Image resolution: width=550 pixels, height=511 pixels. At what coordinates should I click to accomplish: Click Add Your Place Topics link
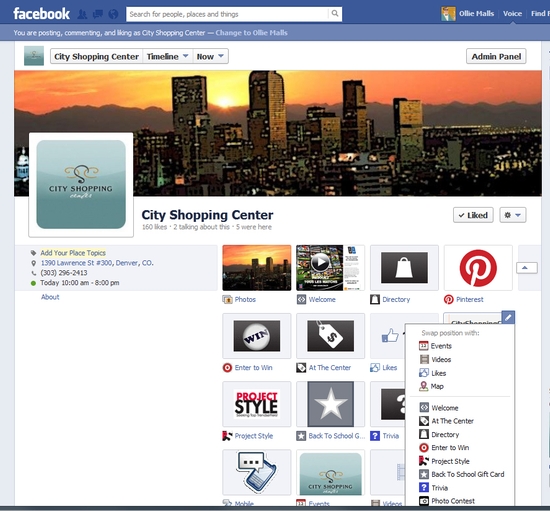73,253
